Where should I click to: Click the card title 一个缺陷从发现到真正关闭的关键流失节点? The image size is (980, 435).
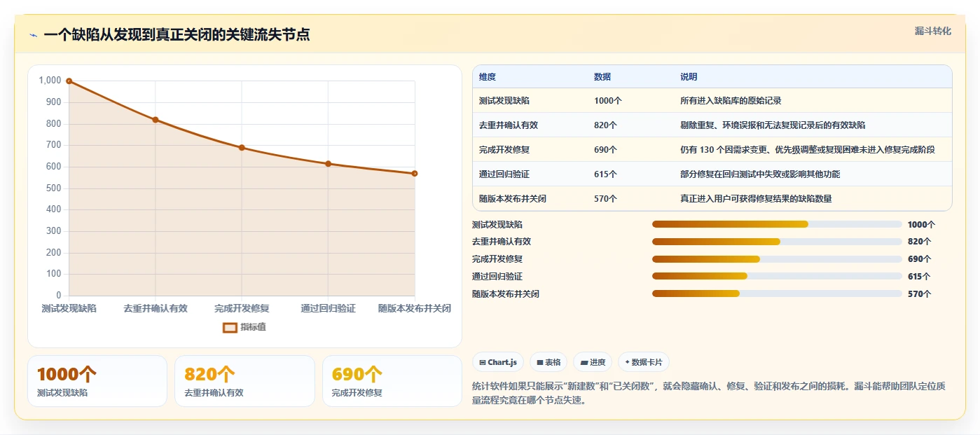(177, 35)
